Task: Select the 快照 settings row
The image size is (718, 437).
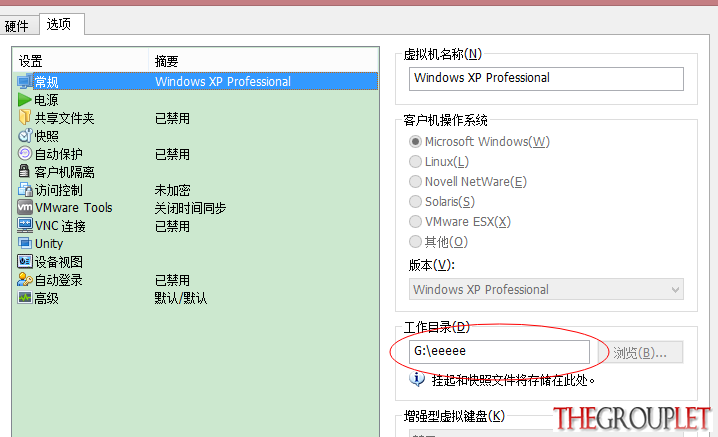Action: pos(197,136)
